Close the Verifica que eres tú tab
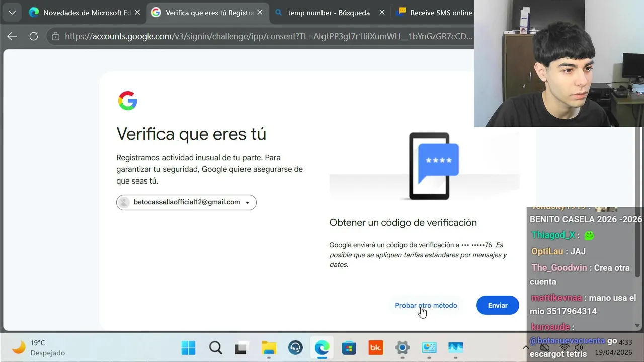This screenshot has height=362, width=644. (260, 13)
